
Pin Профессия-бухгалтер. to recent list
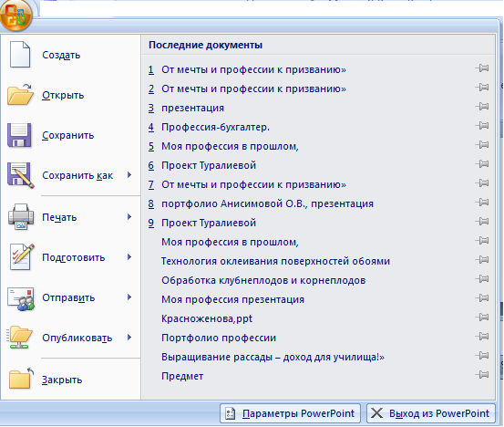click(482, 126)
